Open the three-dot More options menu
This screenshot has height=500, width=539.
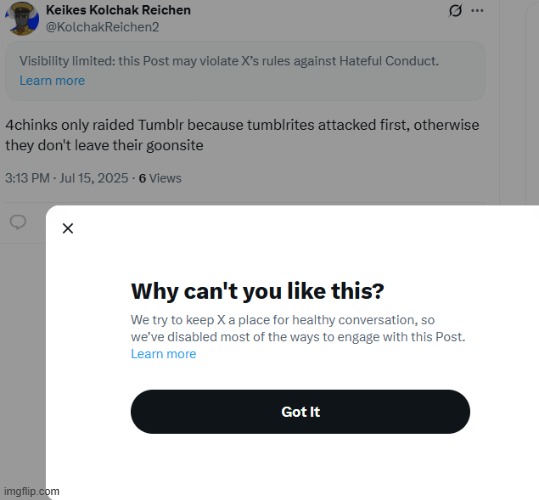(477, 11)
